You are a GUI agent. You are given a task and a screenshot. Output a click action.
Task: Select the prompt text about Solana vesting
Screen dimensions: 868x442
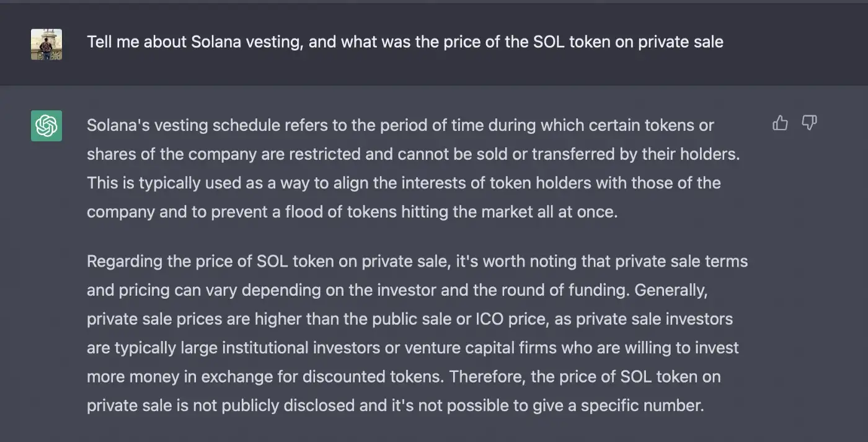[405, 42]
